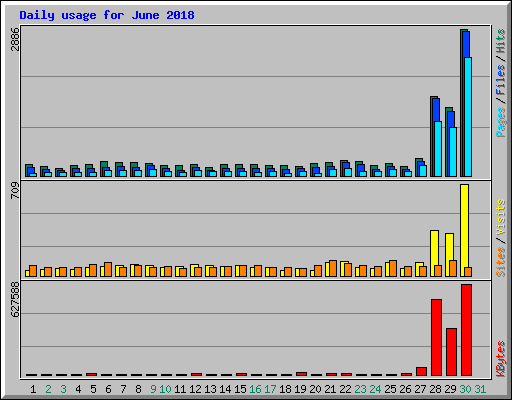Click the 2886 hits axis value
The width and height of the screenshot is (512, 400).
coord(15,39)
